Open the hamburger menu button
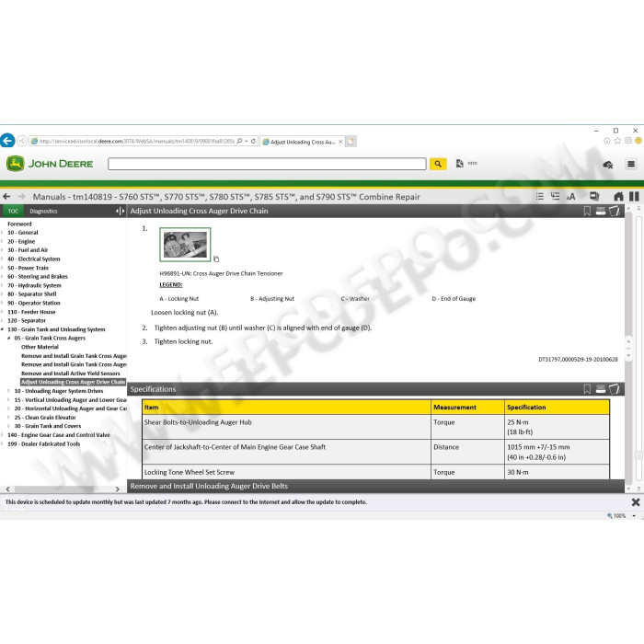 tap(631, 164)
